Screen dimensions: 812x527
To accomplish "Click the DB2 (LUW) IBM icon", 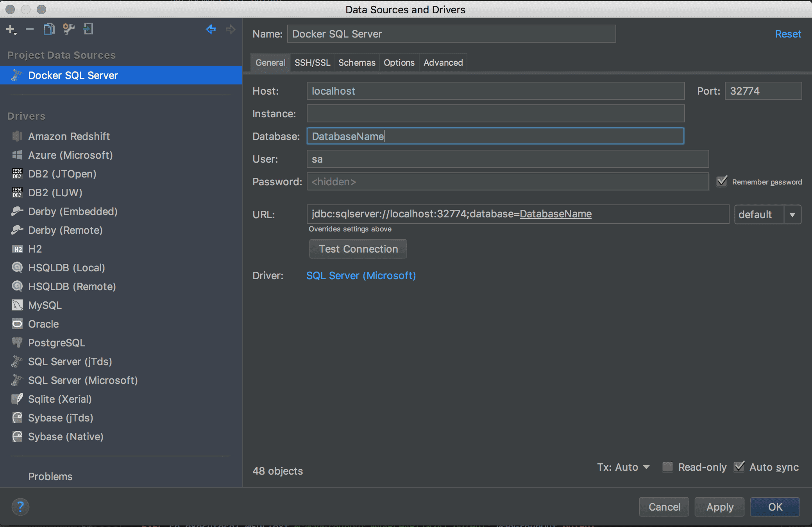I will tap(17, 192).
